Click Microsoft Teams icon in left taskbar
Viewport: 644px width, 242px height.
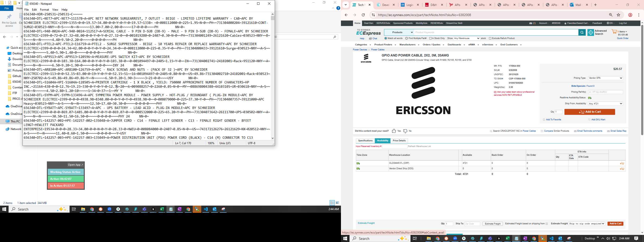pos(144,209)
